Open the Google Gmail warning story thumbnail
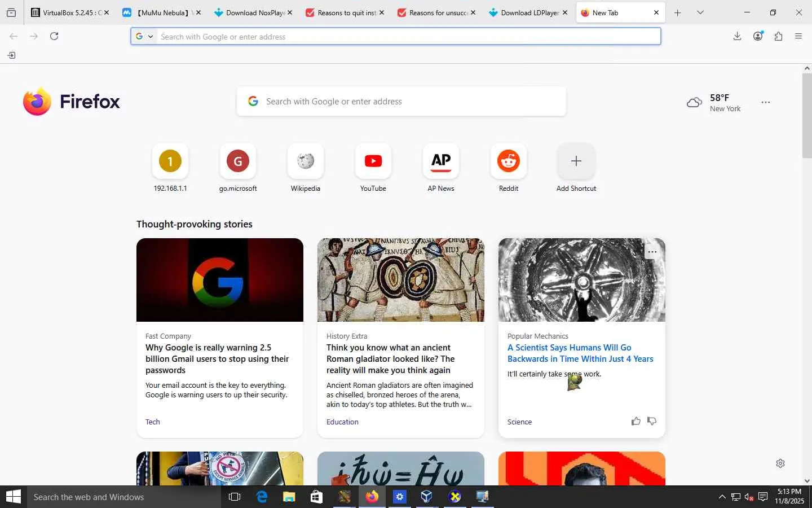This screenshot has width=812, height=508. (220, 280)
